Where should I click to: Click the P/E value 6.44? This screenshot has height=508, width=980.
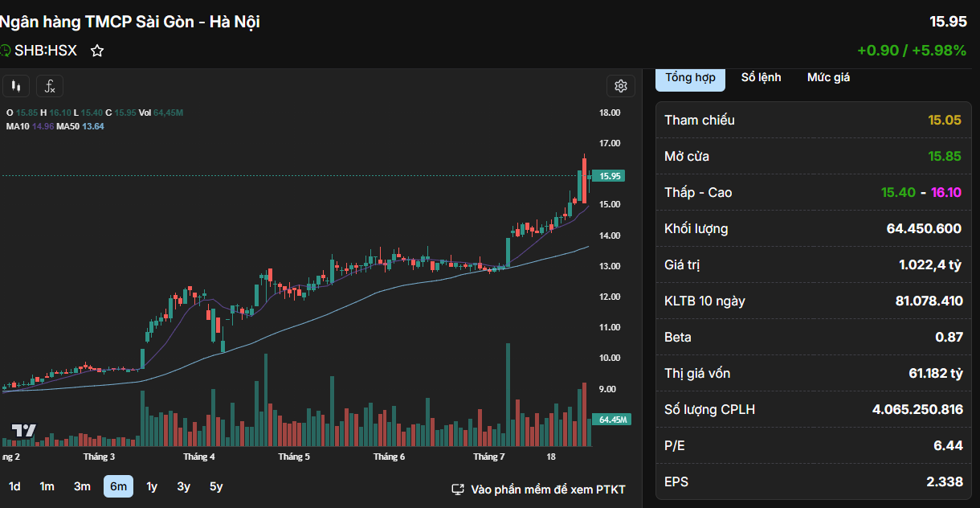(948, 446)
